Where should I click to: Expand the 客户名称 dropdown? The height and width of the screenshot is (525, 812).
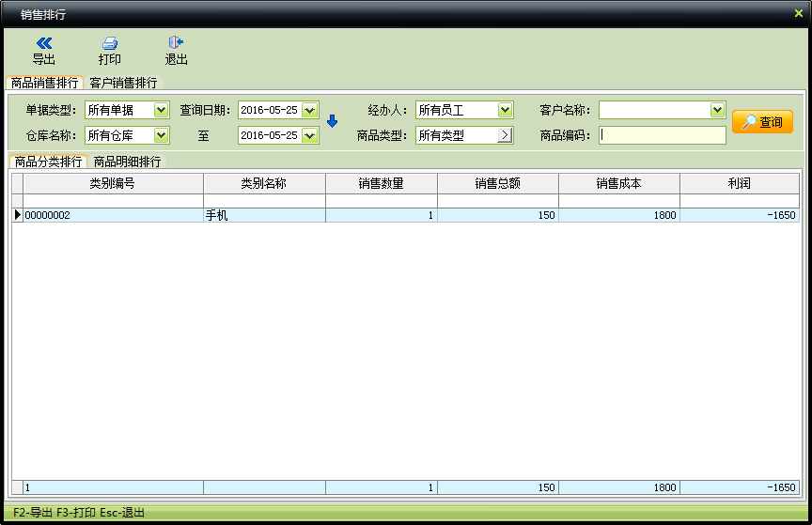click(x=717, y=110)
